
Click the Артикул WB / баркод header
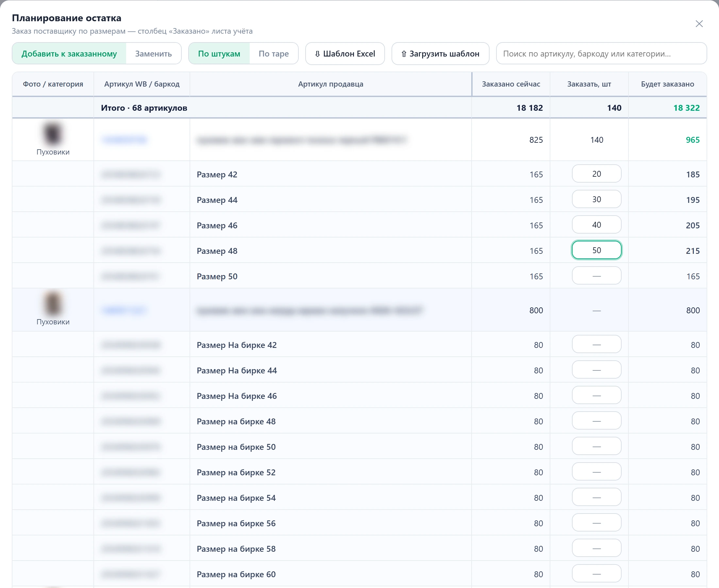pos(142,84)
